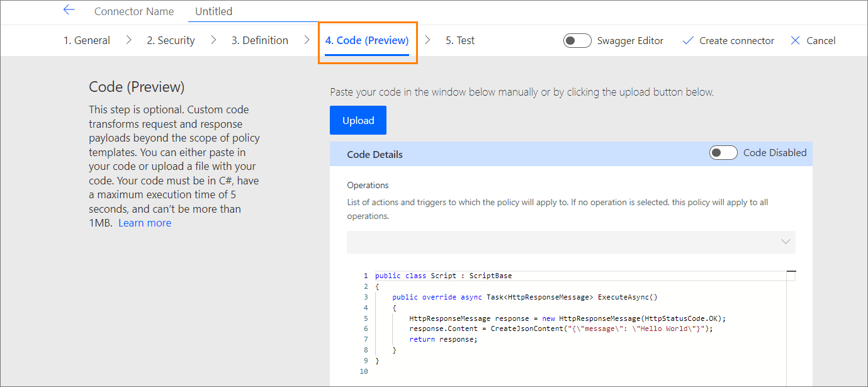Image resolution: width=868 pixels, height=387 pixels.
Task: Click chevron between General and Security
Action: 128,40
